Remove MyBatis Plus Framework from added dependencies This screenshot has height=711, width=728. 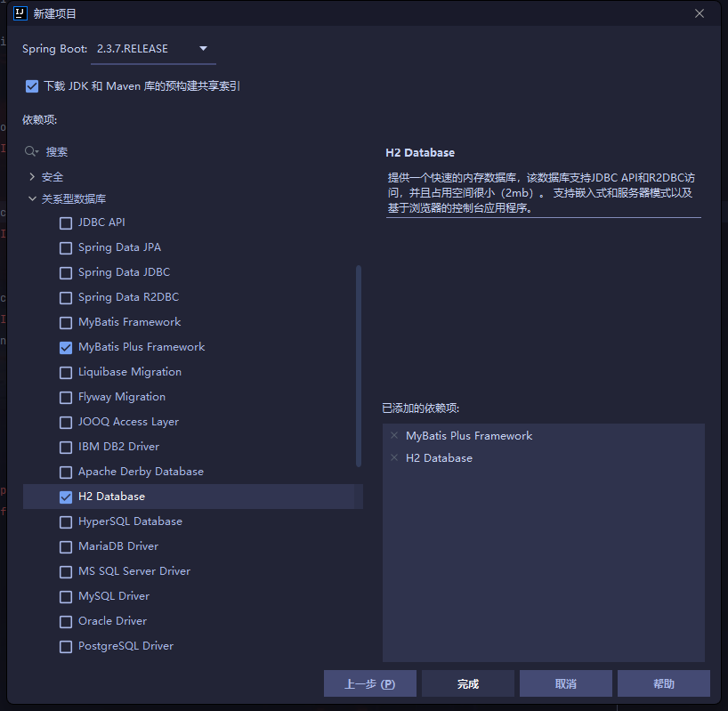(x=394, y=436)
